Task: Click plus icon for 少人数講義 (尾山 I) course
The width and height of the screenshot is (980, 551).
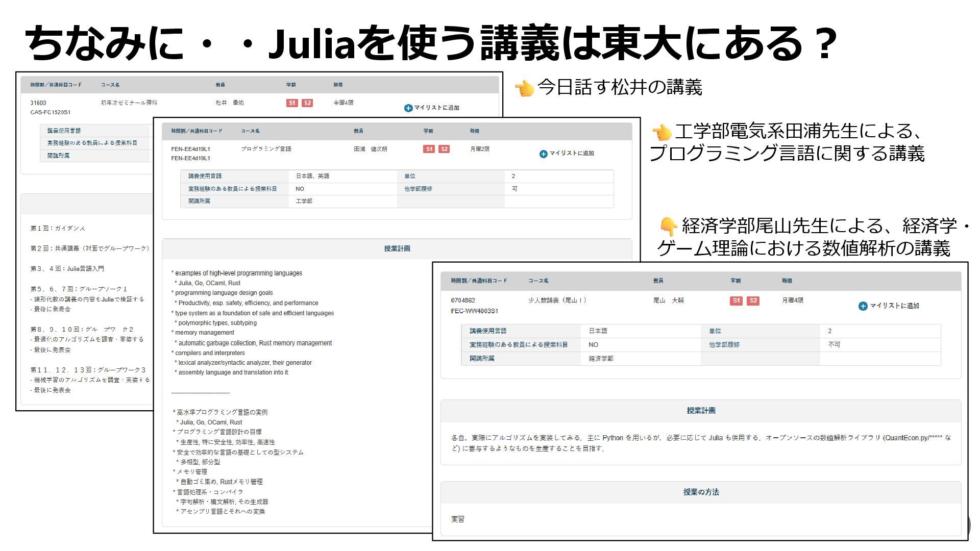Action: click(x=863, y=306)
